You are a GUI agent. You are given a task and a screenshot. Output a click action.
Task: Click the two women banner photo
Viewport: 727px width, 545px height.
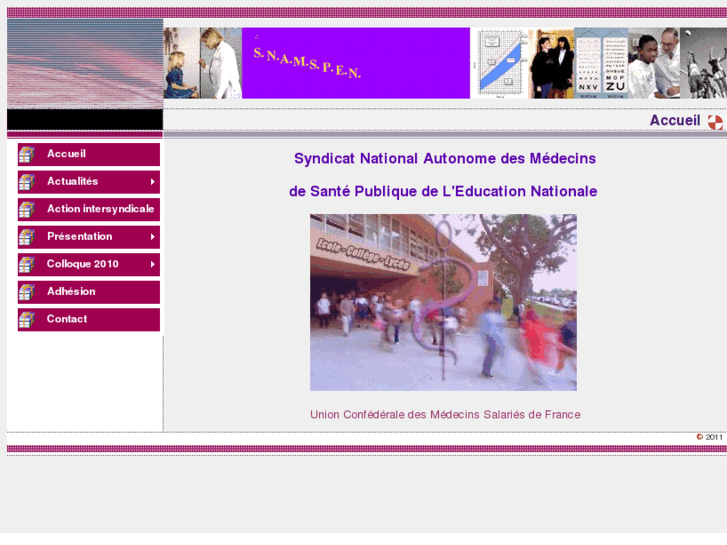[x=552, y=63]
